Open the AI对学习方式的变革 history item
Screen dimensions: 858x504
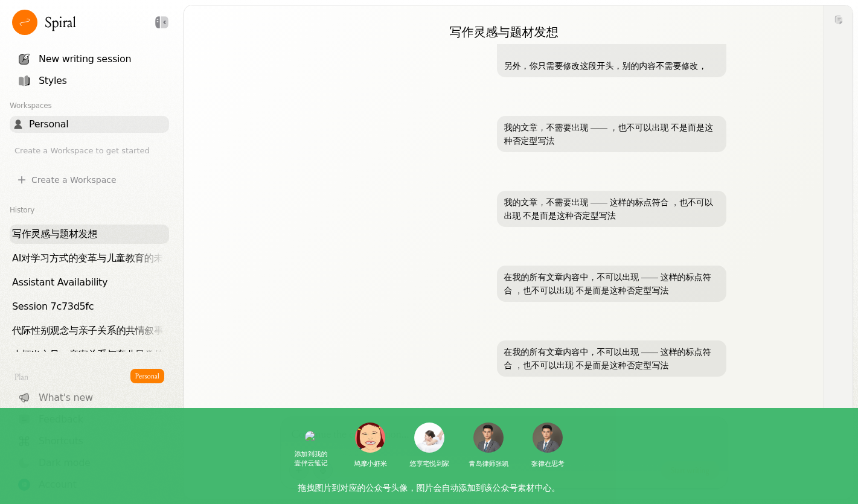click(88, 258)
